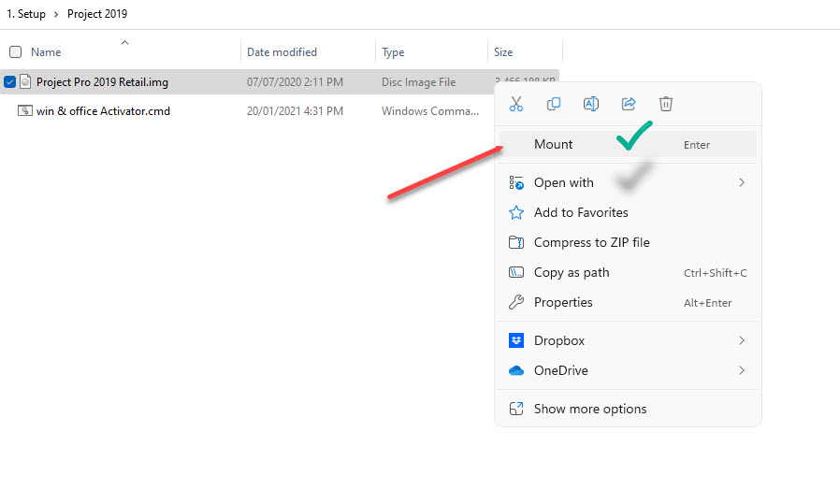
Task: Toggle the select-all checkbox in header
Action: [16, 52]
